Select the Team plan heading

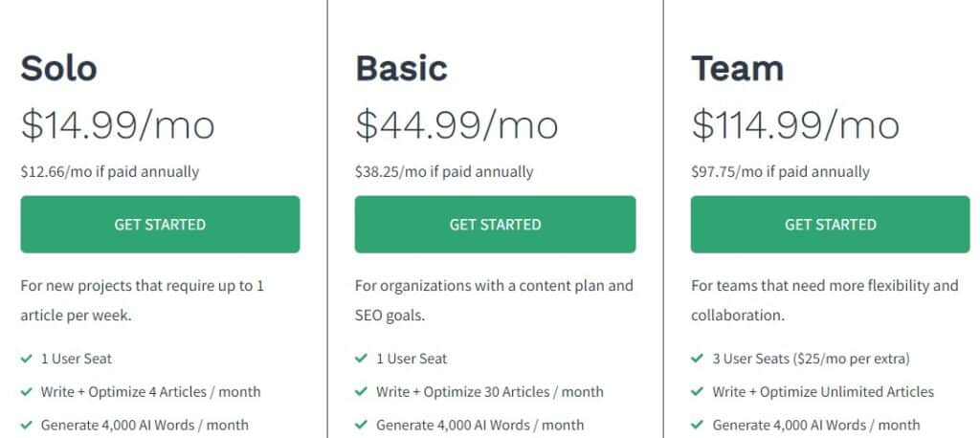coord(737,68)
